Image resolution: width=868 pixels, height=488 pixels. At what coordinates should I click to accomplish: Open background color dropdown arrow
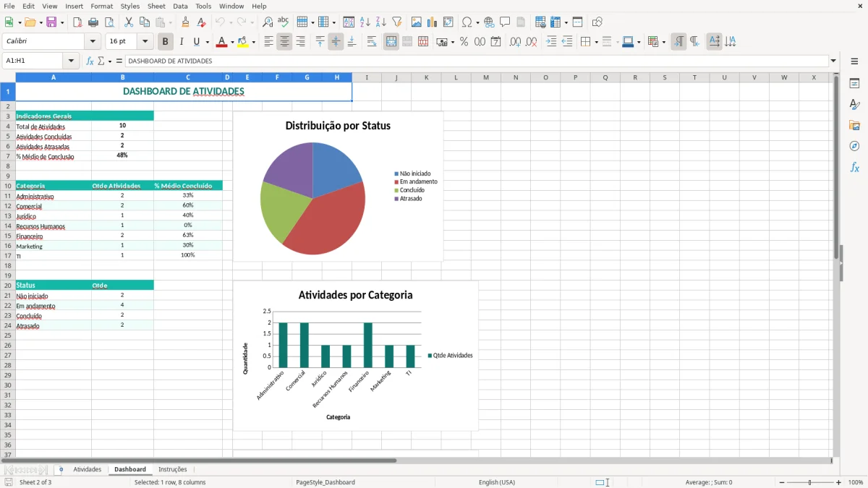[x=254, y=42]
